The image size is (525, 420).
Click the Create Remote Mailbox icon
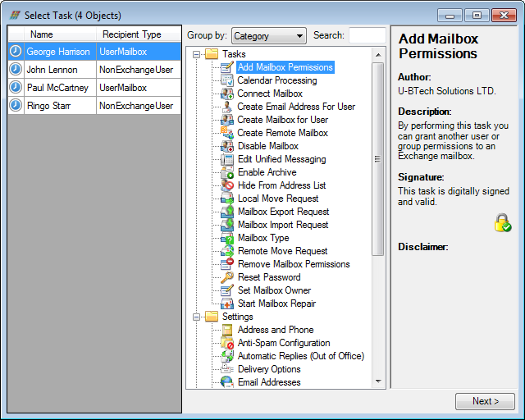(x=227, y=133)
